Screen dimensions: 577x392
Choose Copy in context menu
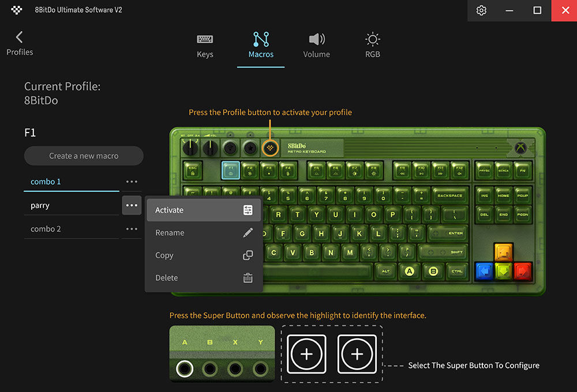point(204,255)
